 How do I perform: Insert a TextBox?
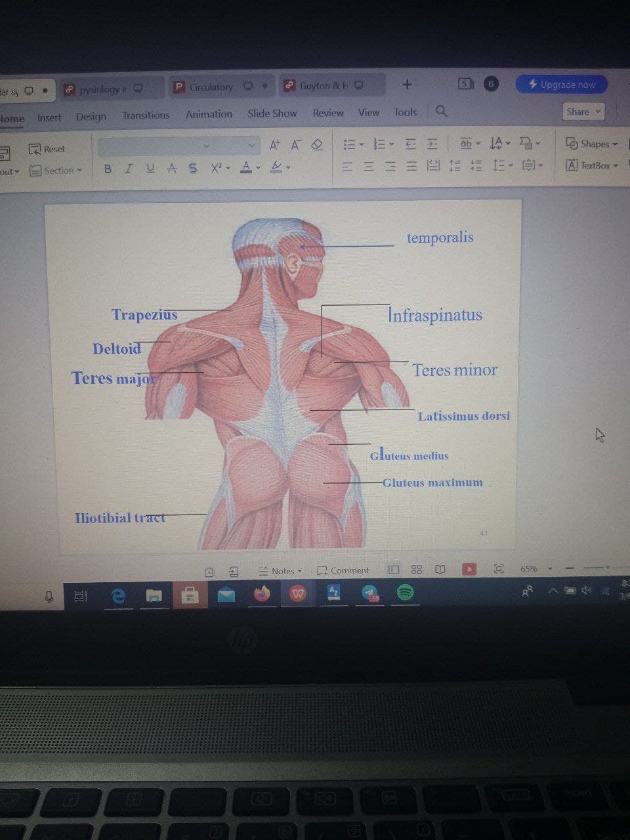[592, 165]
